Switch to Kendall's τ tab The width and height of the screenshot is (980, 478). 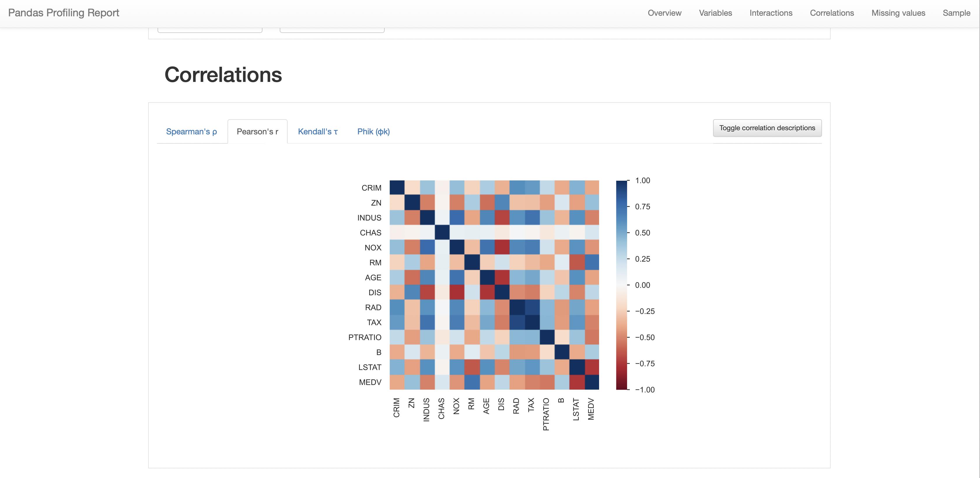click(x=318, y=131)
